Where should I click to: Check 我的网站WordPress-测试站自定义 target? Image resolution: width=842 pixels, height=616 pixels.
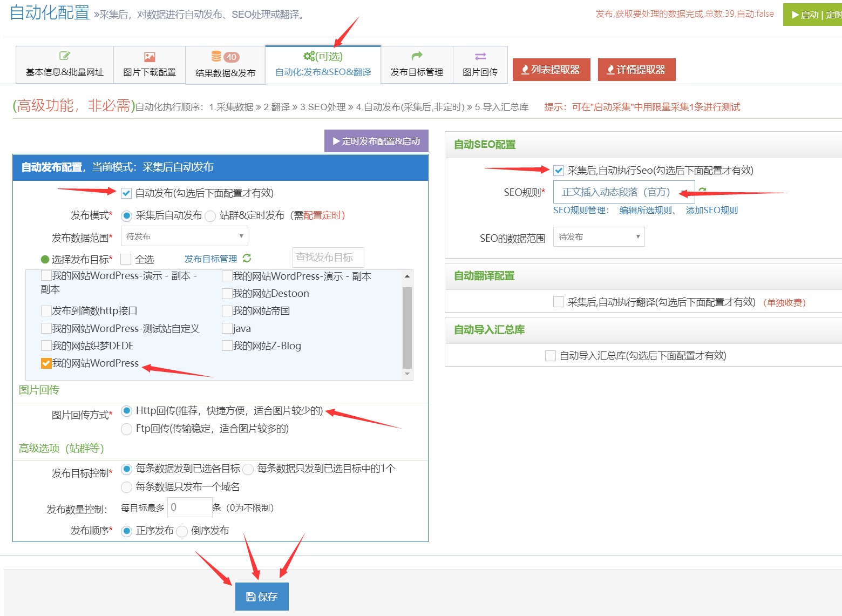[46, 328]
